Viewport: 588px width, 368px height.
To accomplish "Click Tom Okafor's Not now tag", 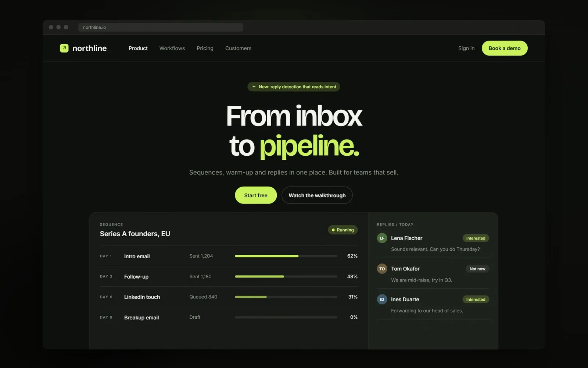I will (477, 269).
